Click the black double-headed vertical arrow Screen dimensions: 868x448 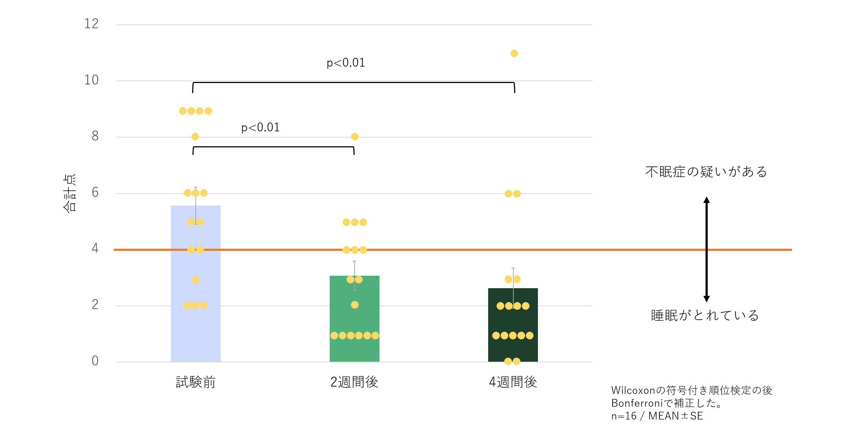[x=706, y=249]
